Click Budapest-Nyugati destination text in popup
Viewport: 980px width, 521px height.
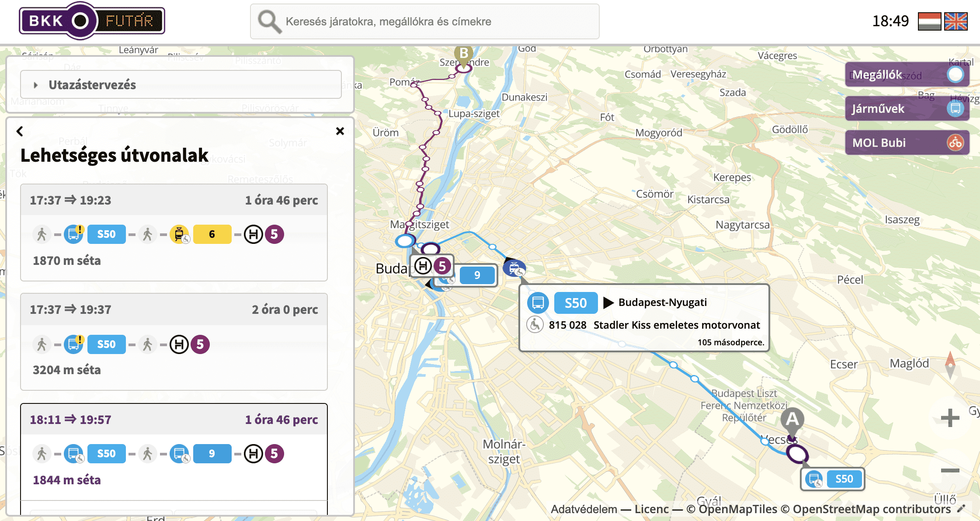click(x=663, y=302)
